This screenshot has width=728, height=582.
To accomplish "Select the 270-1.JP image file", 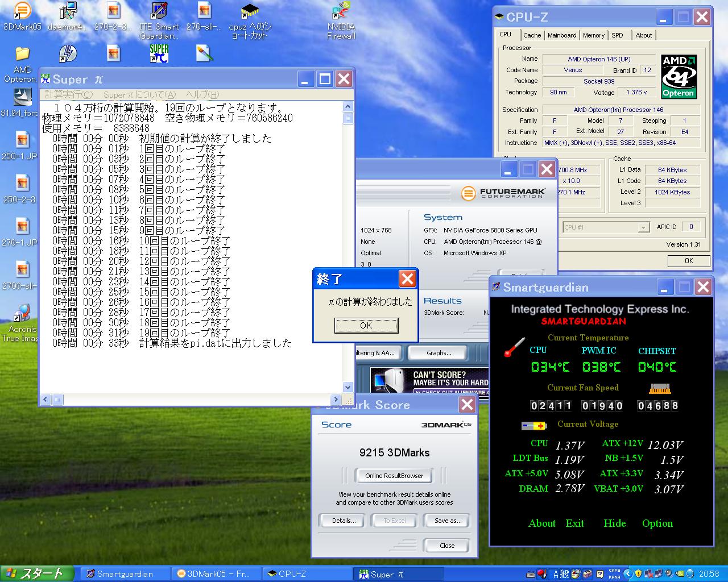I will tap(22, 226).
